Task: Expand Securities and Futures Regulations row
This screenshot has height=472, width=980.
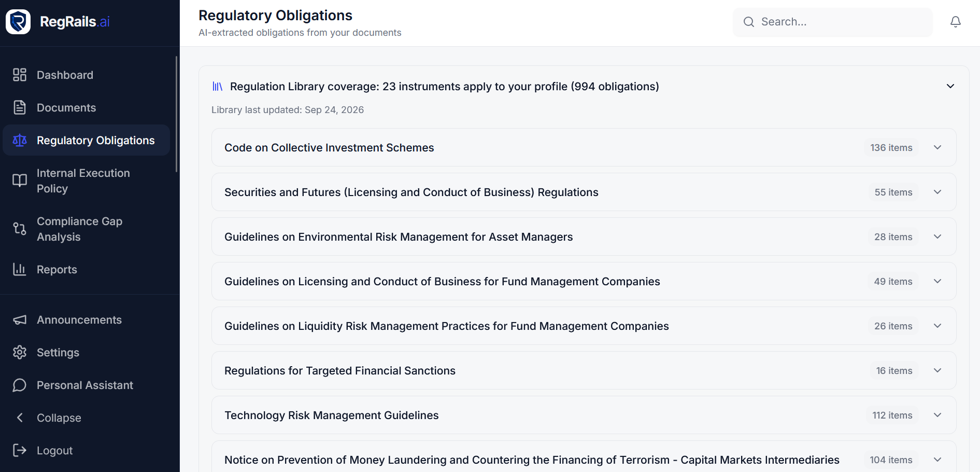Action: click(938, 192)
